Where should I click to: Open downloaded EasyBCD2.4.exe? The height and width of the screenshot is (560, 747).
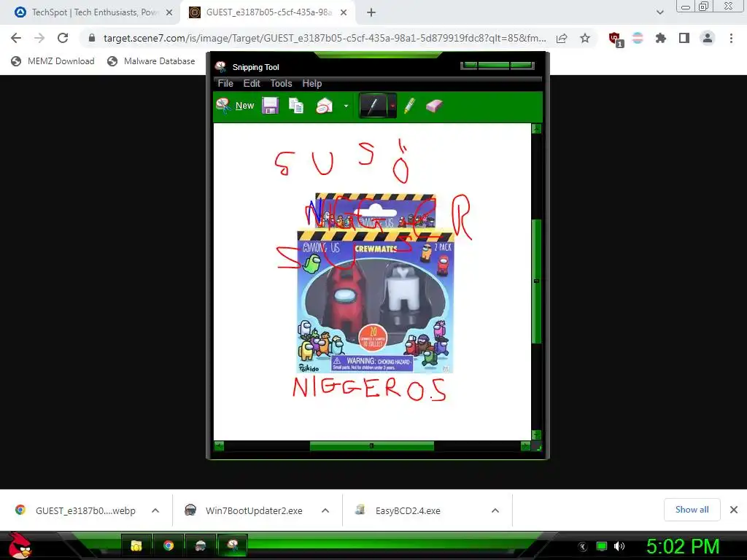click(x=399, y=510)
